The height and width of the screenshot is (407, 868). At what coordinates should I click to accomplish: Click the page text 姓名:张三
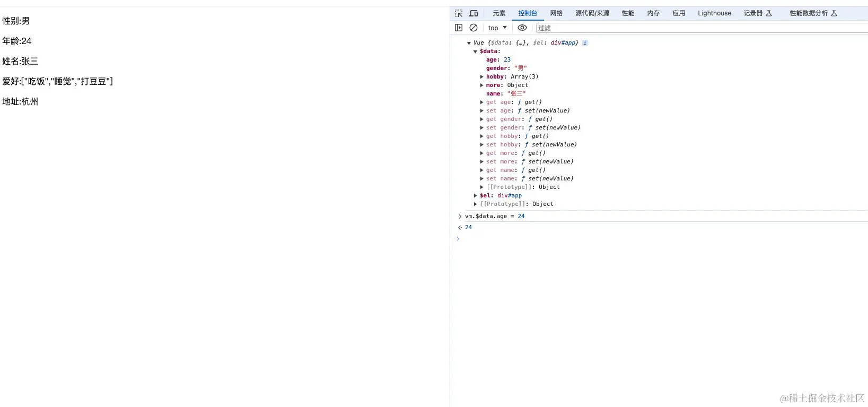[20, 62]
